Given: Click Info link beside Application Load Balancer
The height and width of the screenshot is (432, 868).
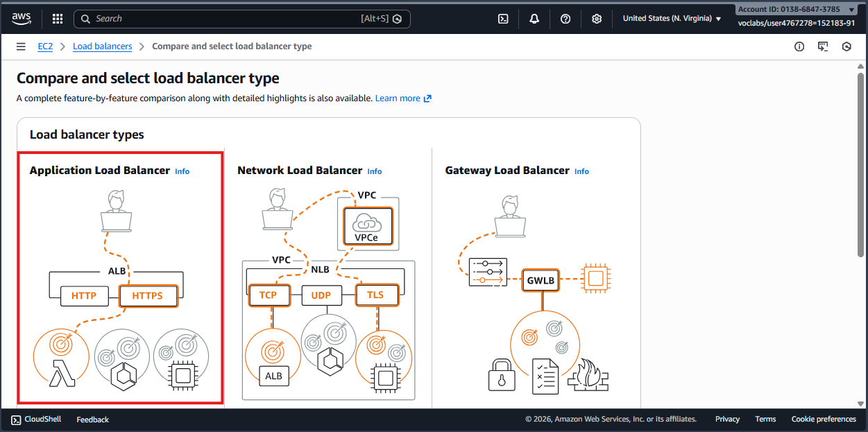Looking at the screenshot, I should [x=182, y=171].
